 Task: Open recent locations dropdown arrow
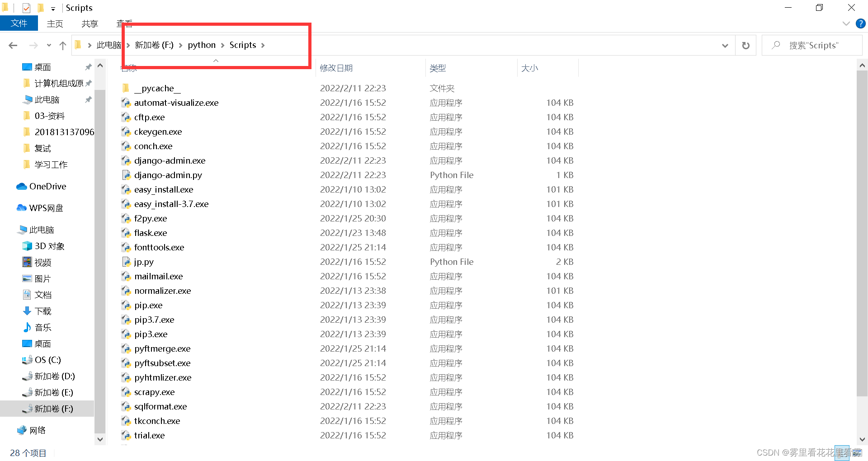click(x=49, y=45)
